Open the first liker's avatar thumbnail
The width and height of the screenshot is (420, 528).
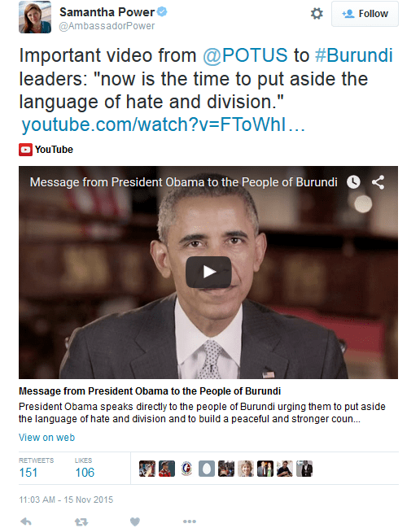[147, 469]
